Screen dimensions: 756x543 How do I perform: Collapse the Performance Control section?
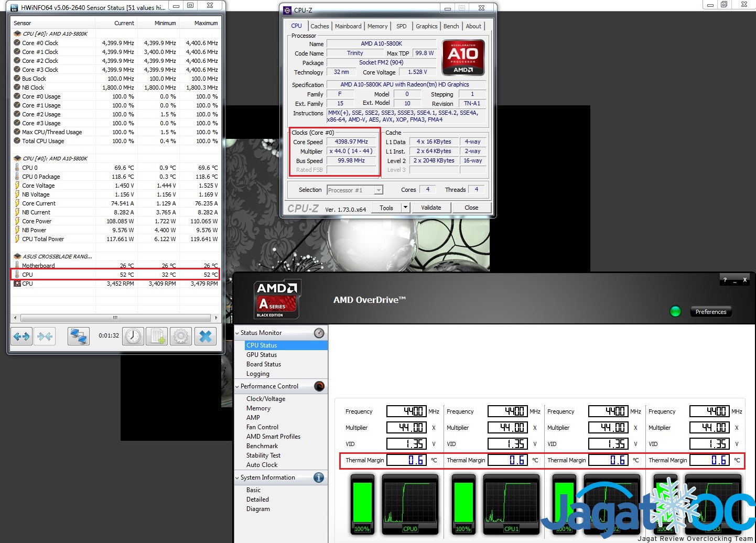237,386
